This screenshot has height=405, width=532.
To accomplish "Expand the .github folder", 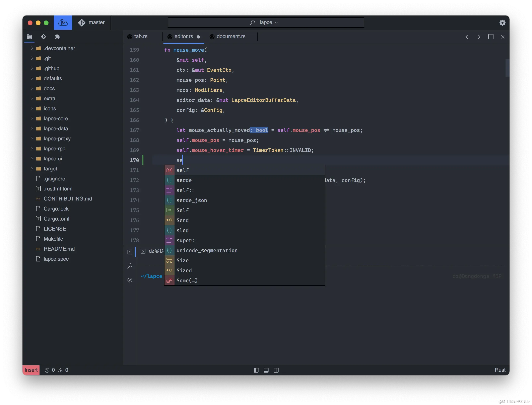I will tap(51, 68).
